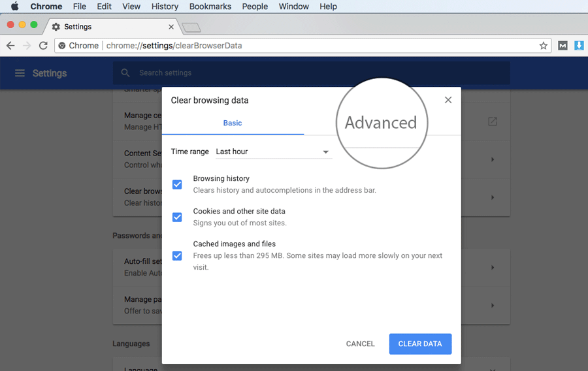Open the Help menu

(x=328, y=7)
